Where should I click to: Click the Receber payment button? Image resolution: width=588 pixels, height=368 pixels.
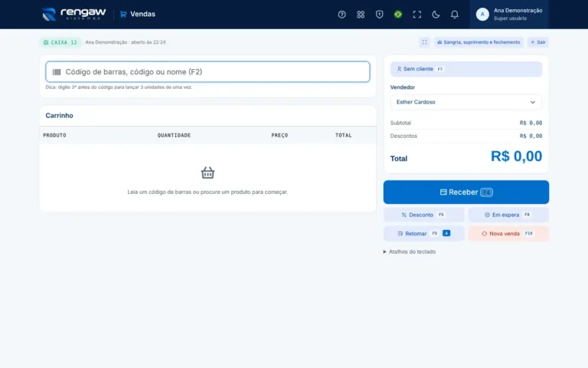click(465, 192)
